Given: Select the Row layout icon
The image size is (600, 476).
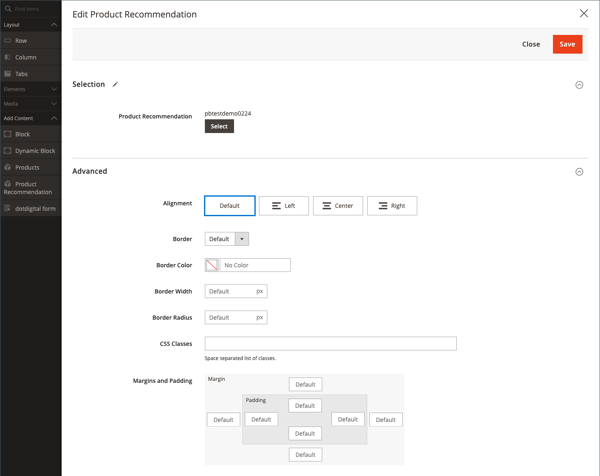Looking at the screenshot, I should point(7,40).
